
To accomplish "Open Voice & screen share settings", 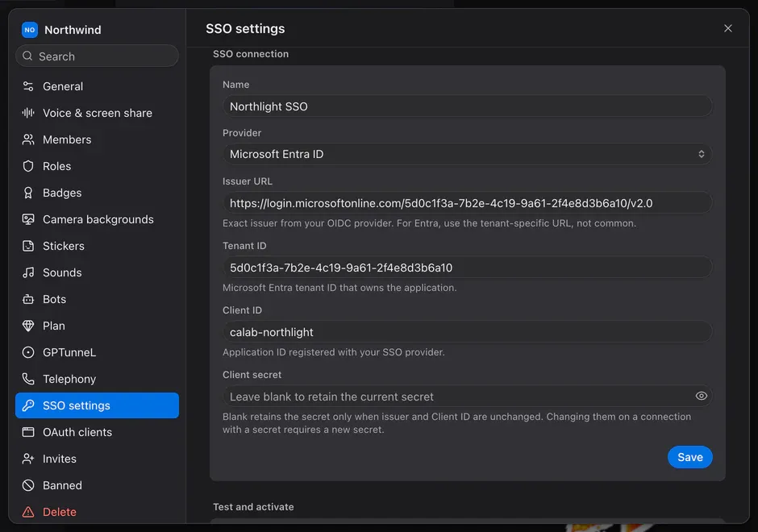I will pyautogui.click(x=97, y=113).
